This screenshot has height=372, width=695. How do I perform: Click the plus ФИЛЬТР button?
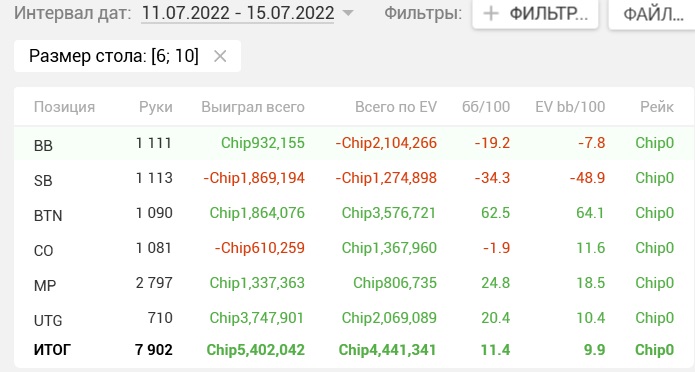(x=535, y=14)
